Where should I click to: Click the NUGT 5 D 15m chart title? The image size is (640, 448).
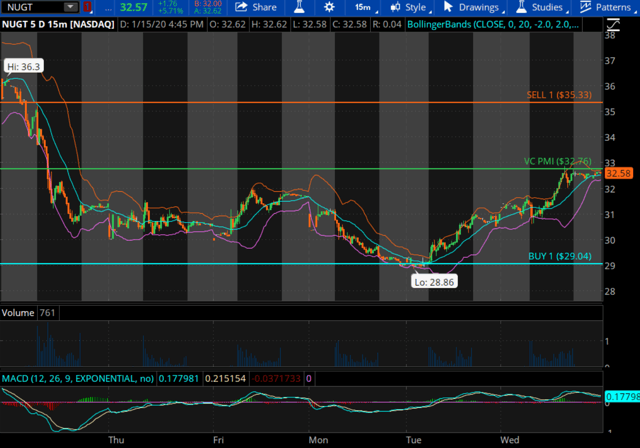58,24
